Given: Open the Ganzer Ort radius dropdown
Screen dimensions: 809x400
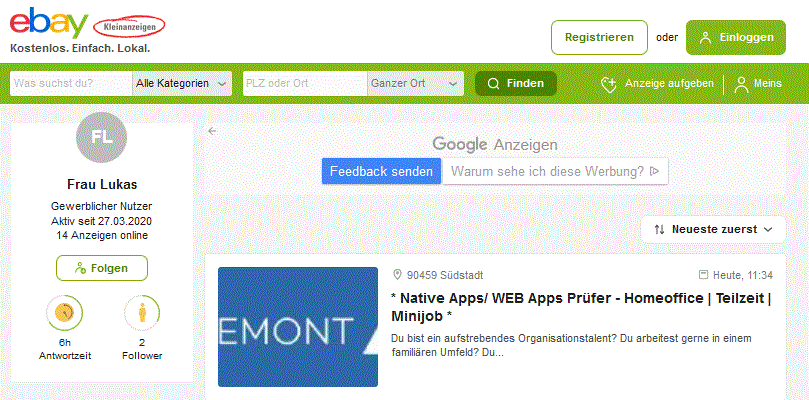Looking at the screenshot, I should [415, 84].
